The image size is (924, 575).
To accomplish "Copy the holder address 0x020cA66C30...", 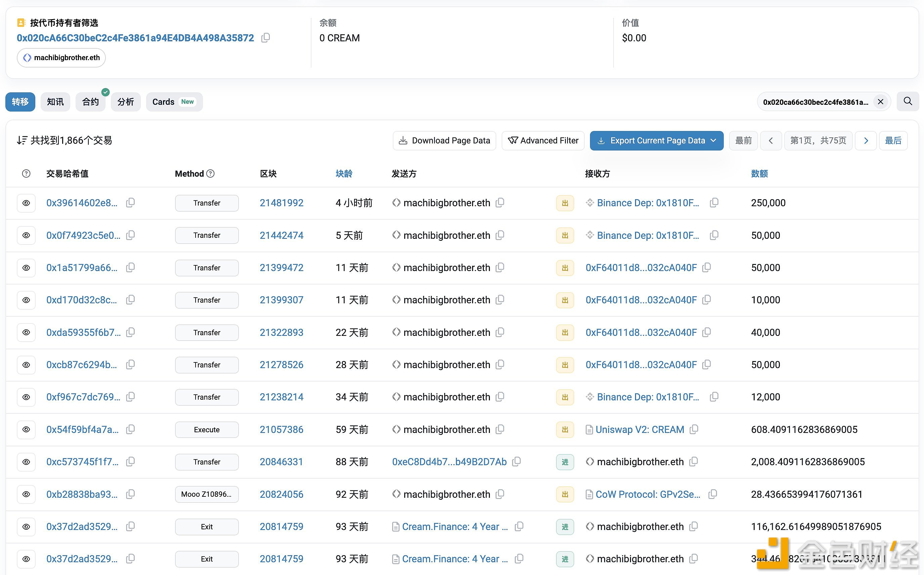I will [x=265, y=38].
